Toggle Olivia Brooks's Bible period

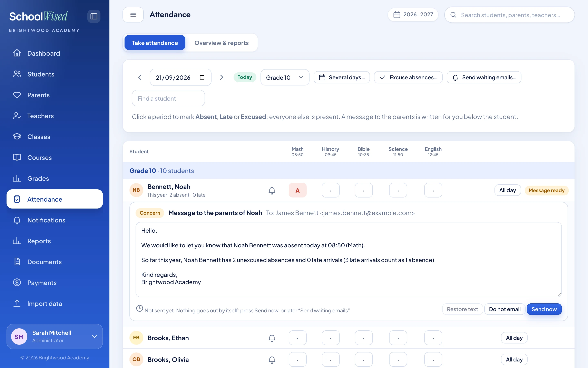tap(363, 359)
